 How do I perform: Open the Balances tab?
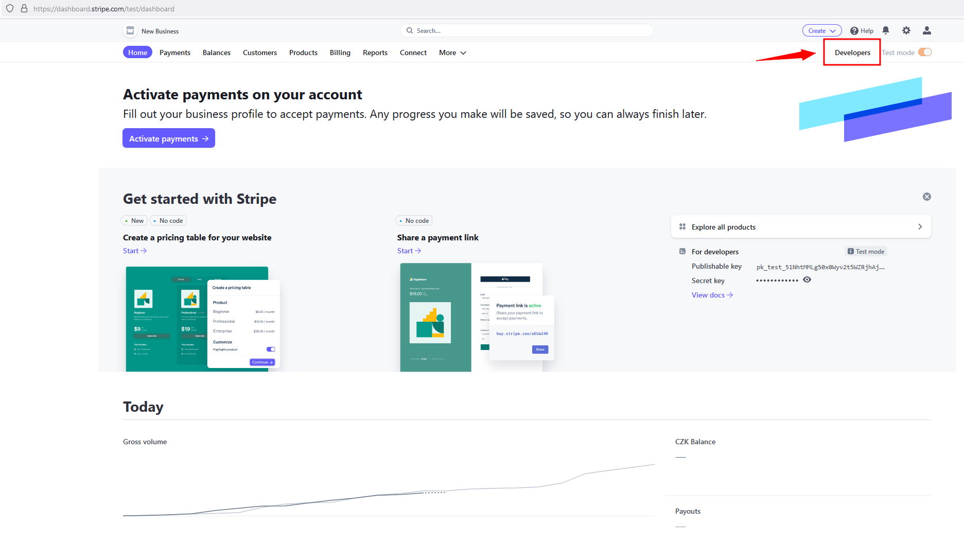(x=217, y=52)
